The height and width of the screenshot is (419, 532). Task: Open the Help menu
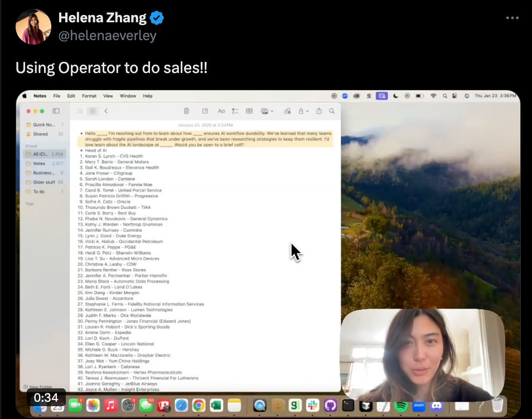click(148, 96)
